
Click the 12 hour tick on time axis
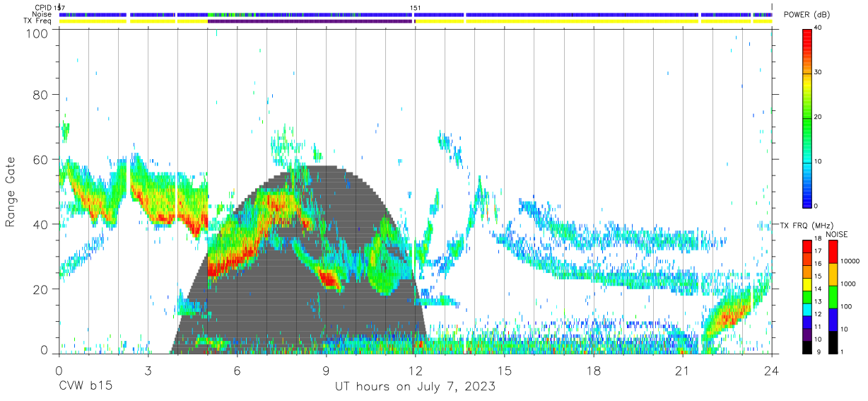416,371
